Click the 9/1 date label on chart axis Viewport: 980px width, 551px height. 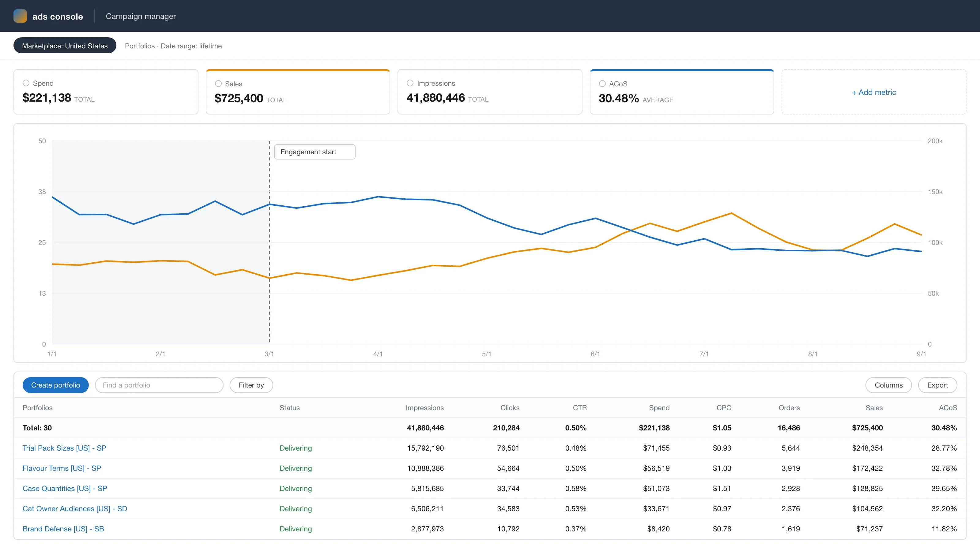click(x=921, y=354)
